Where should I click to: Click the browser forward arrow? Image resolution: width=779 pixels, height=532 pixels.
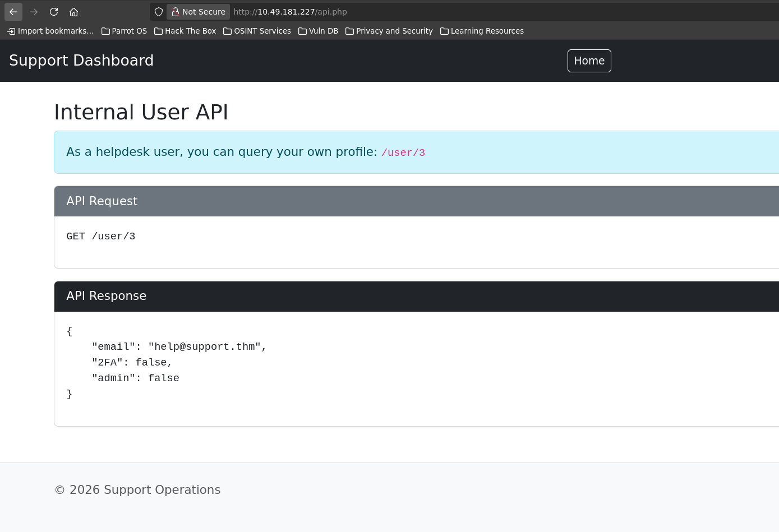34,12
